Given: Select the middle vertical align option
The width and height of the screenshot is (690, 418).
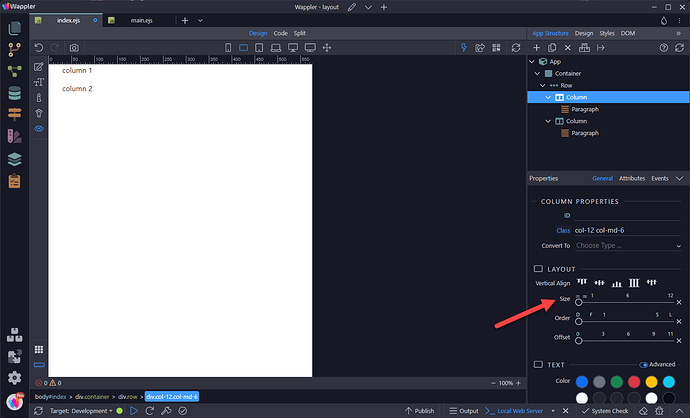Looking at the screenshot, I should [599, 282].
